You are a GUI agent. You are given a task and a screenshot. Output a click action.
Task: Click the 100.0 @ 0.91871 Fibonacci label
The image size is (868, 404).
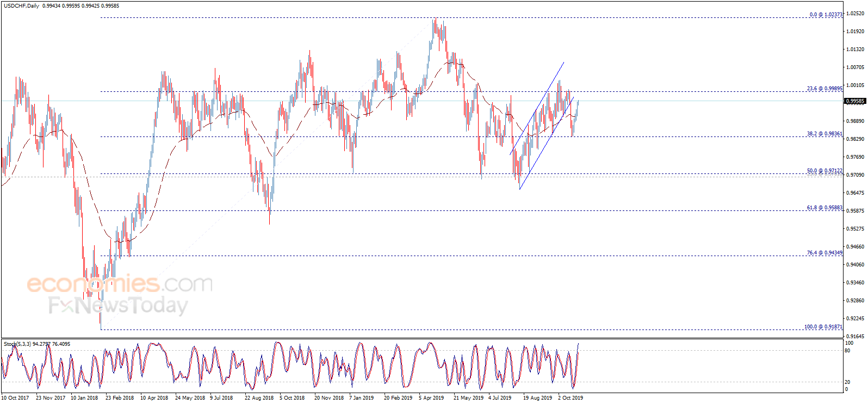(823, 327)
